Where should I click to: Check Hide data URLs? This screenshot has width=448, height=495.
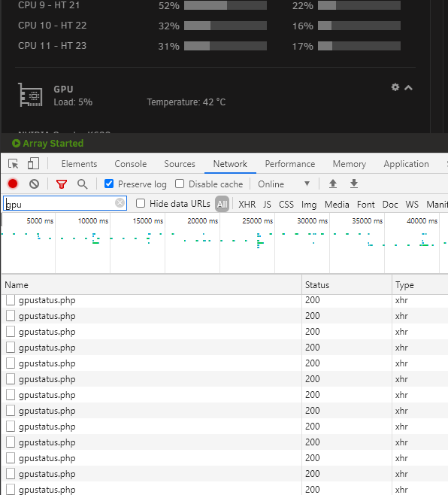141,203
